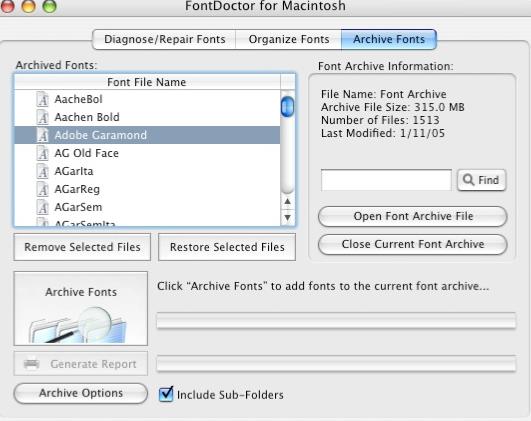Viewport: 531px width, 421px height.
Task: Click font icon next to AacheBol
Action: tap(42, 99)
